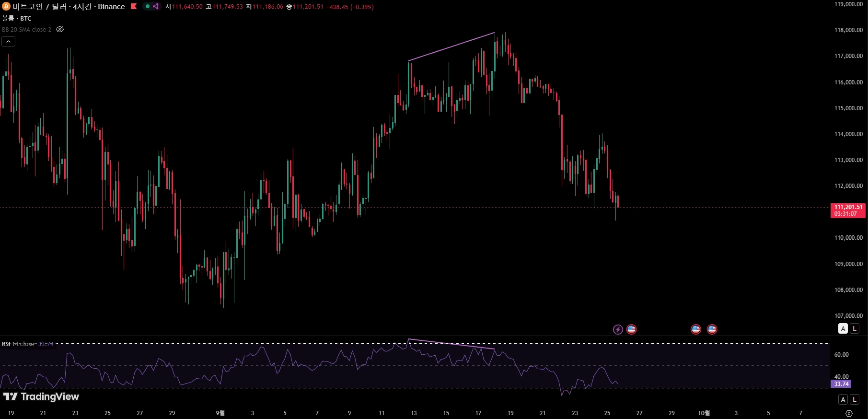The image size is (868, 419).
Task: Click the TradingView logo link
Action: click(41, 396)
